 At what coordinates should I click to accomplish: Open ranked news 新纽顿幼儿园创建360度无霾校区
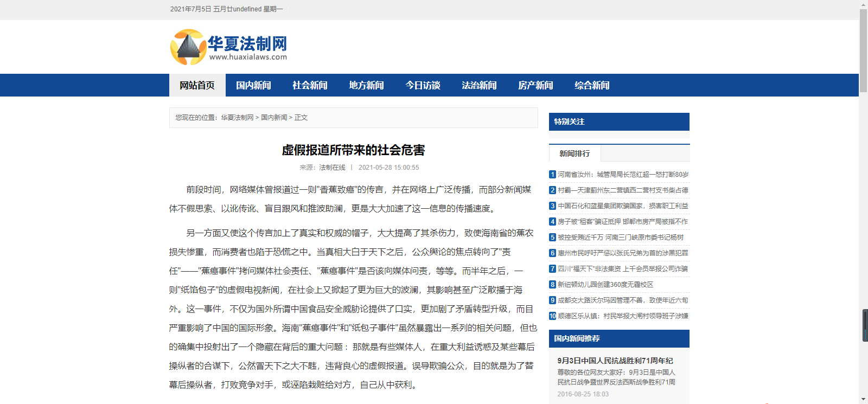(x=605, y=285)
